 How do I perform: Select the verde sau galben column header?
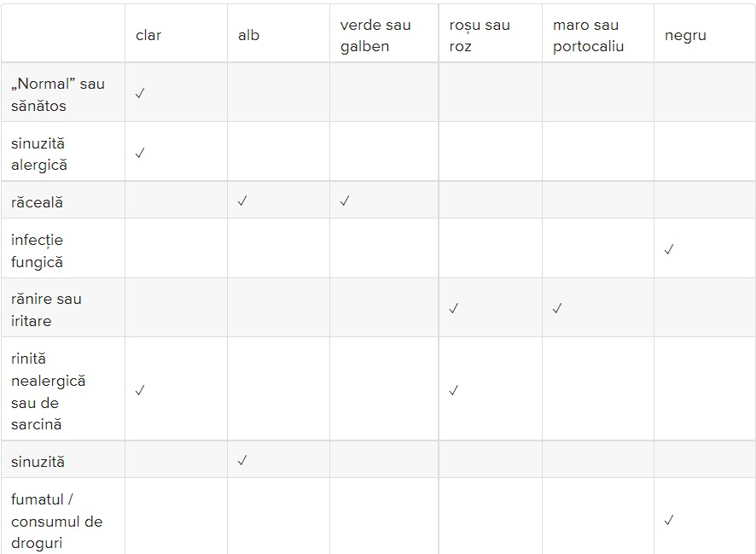(x=375, y=35)
